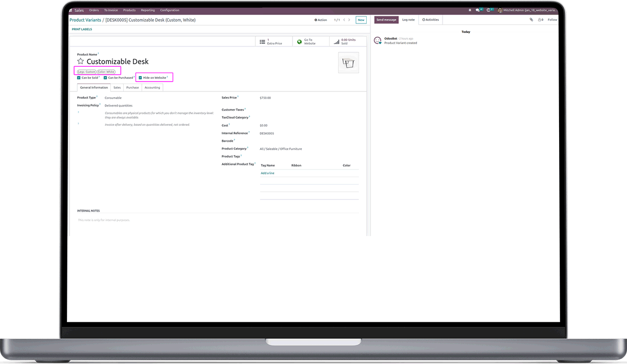
Task: Click the Barcode field
Action: tap(309, 141)
